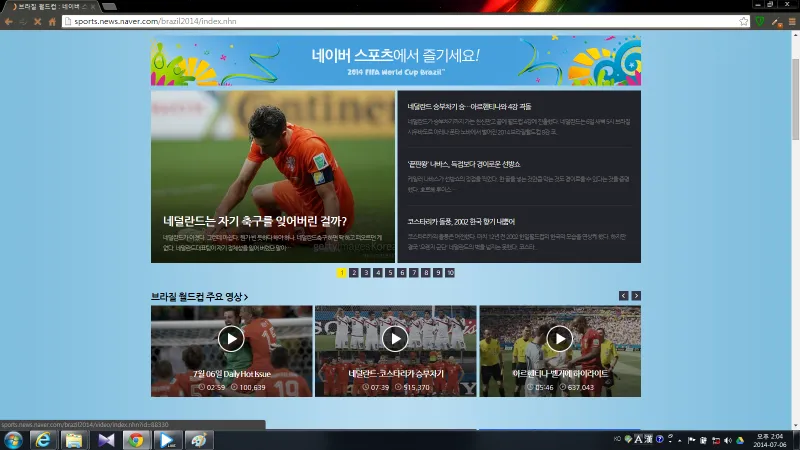The height and width of the screenshot is (450, 800).
Task: Click the network tray icon
Action: pyautogui.click(x=716, y=440)
